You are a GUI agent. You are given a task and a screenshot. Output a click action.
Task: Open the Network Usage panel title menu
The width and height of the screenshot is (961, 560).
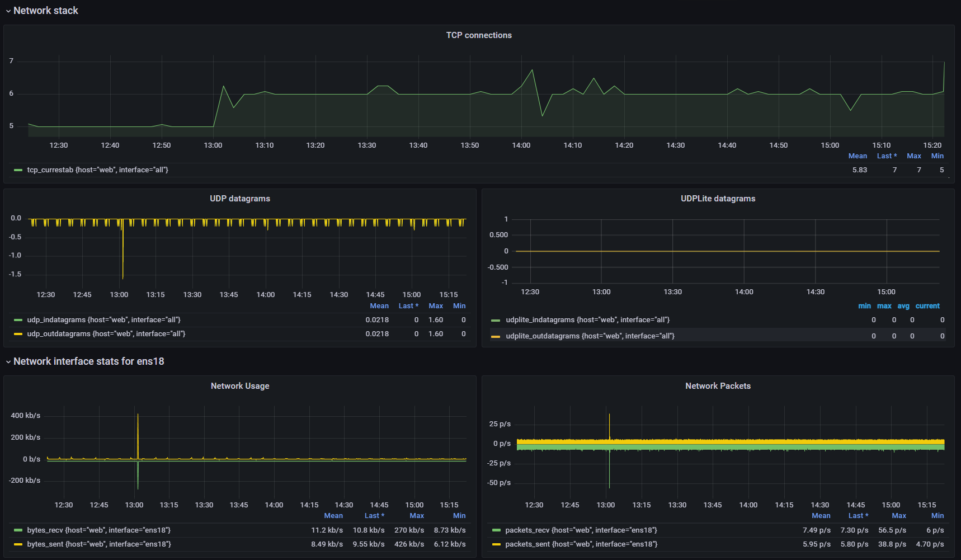[240, 386]
